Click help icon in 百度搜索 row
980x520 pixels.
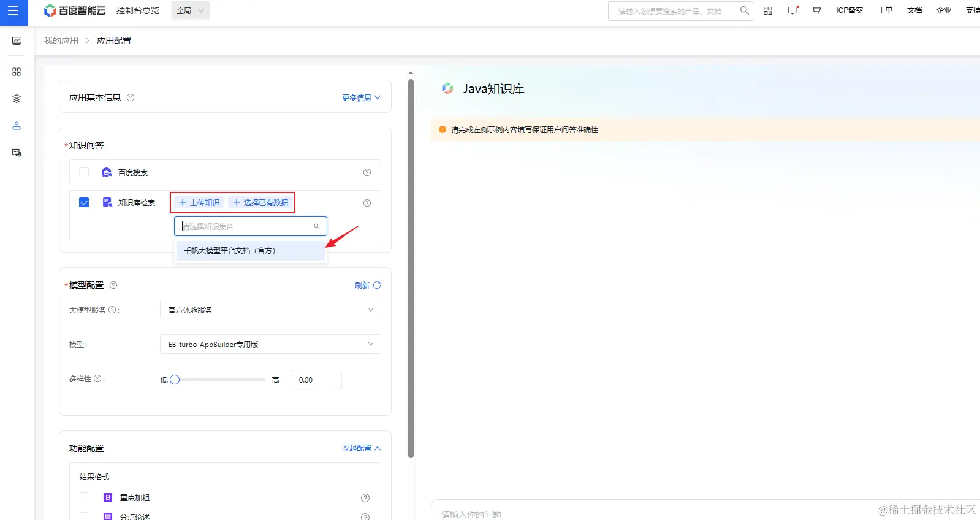pos(367,172)
